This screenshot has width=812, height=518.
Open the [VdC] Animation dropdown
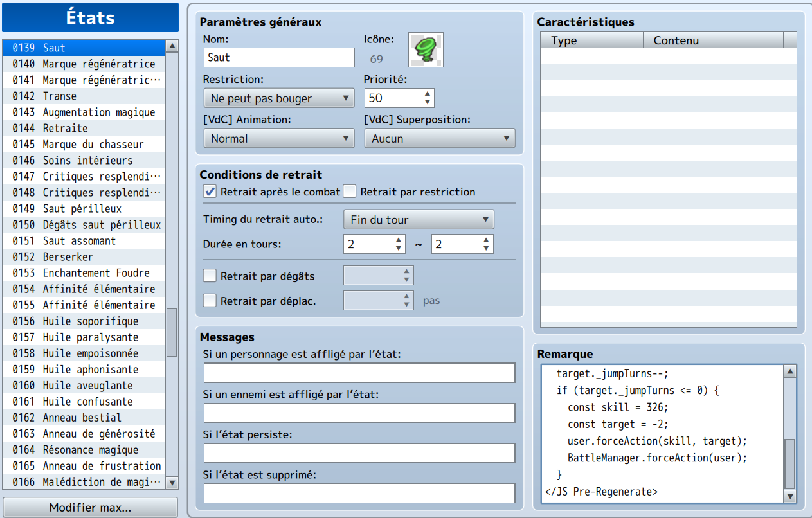click(278, 138)
